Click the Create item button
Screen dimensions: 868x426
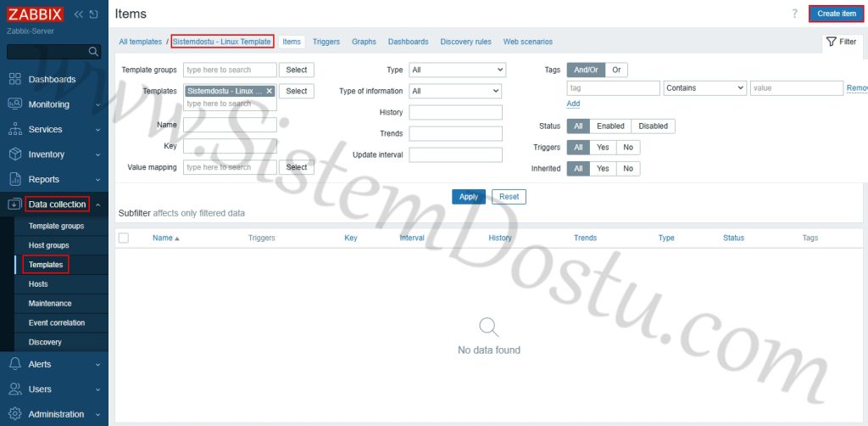point(837,14)
